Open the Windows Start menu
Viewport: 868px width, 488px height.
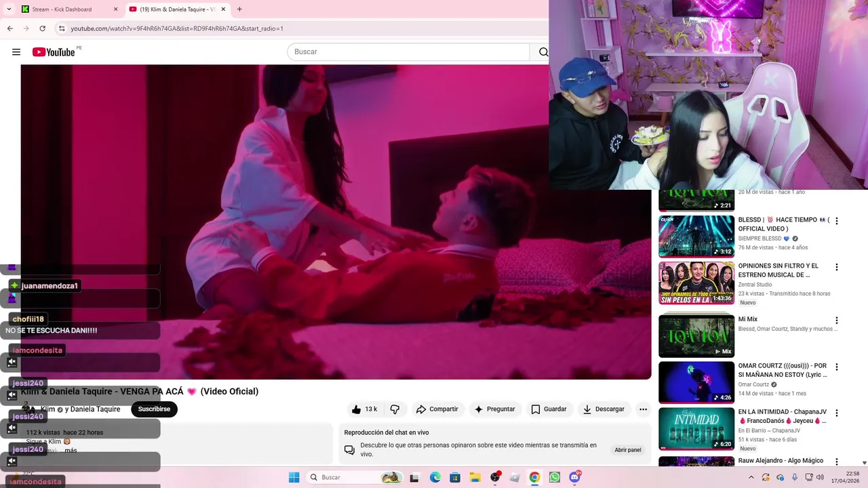pyautogui.click(x=294, y=477)
